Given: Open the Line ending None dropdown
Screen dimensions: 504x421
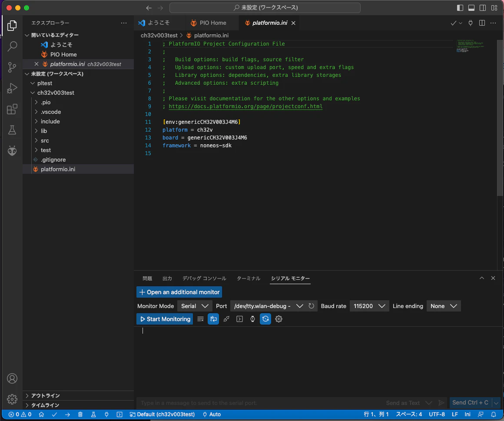Looking at the screenshot, I should (x=444, y=306).
